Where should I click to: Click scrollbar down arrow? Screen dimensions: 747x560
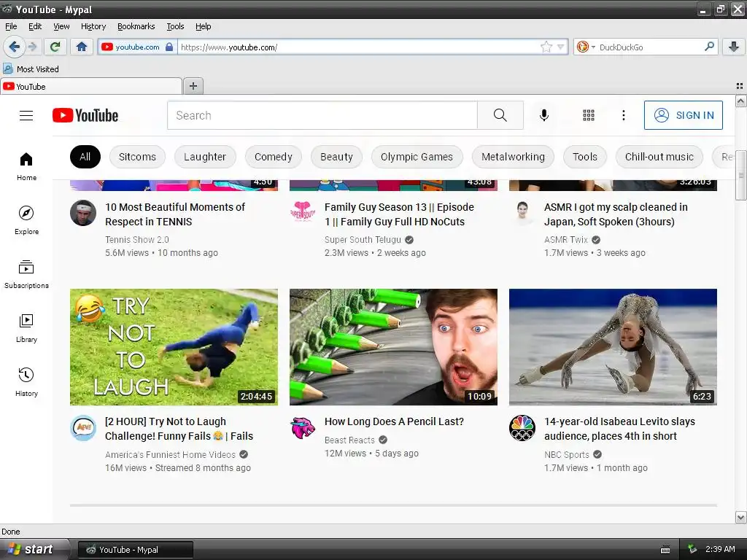click(x=741, y=517)
